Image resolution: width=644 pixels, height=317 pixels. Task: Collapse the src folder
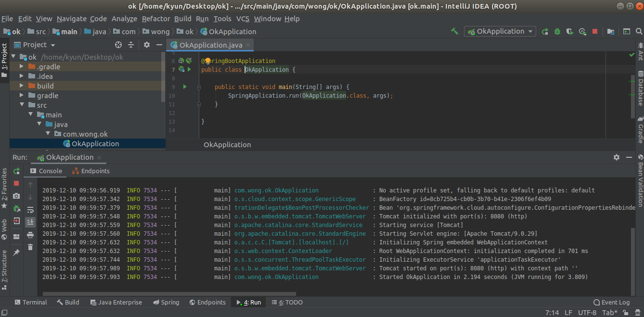22,105
